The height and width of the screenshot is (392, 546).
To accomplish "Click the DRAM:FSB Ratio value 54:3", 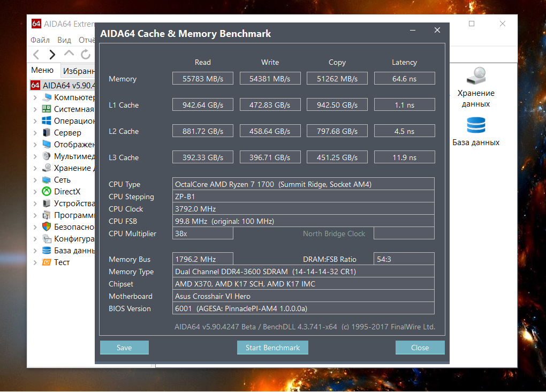I will pos(404,259).
